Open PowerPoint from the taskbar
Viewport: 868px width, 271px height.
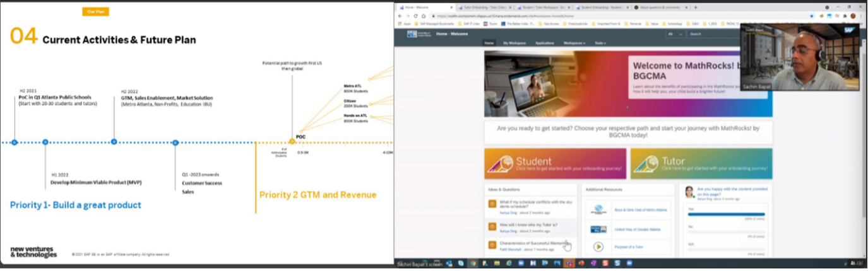pos(581,263)
